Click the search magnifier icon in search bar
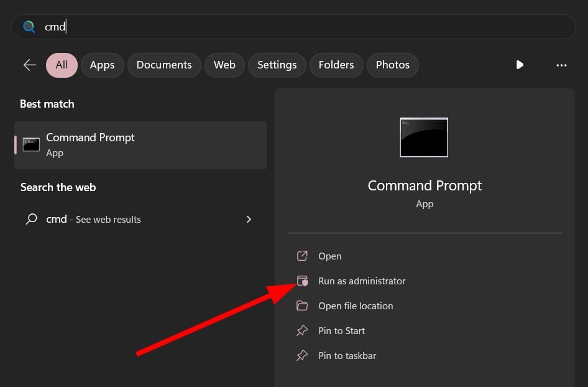This screenshot has height=387, width=588. point(29,27)
